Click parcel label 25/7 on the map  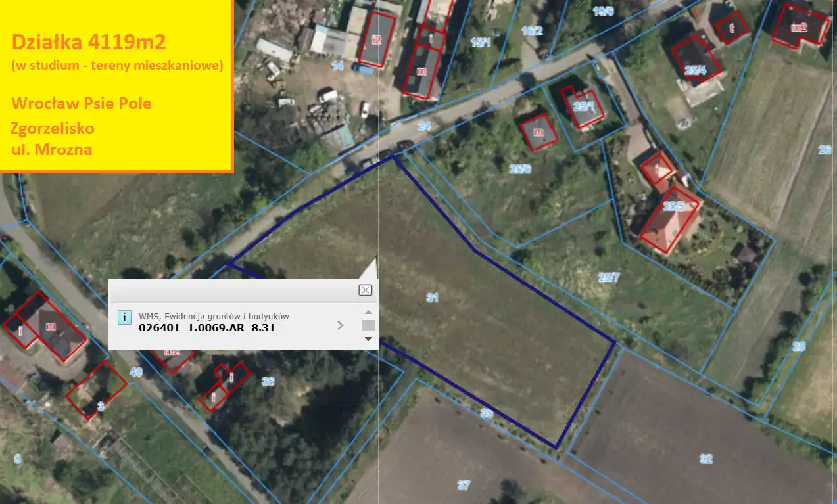tap(609, 277)
